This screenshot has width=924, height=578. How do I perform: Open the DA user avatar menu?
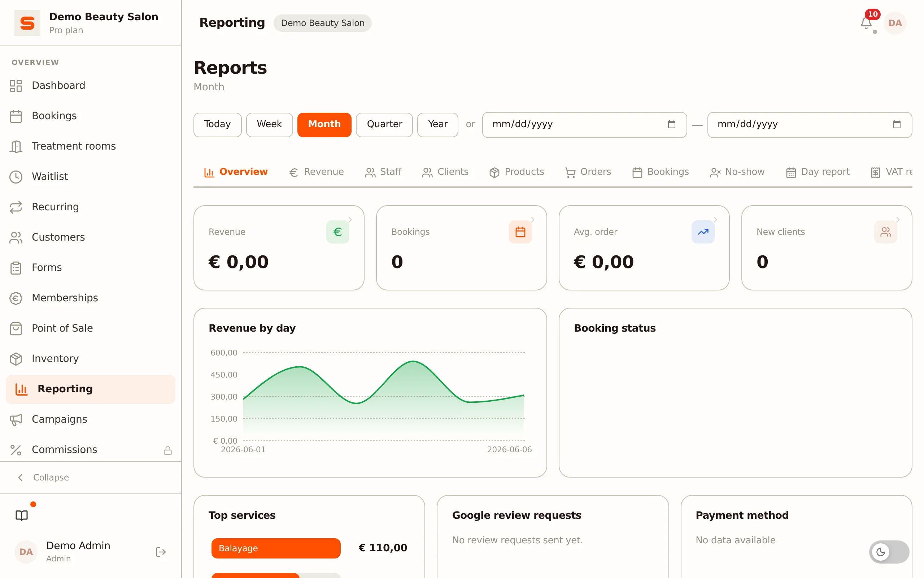(x=895, y=23)
